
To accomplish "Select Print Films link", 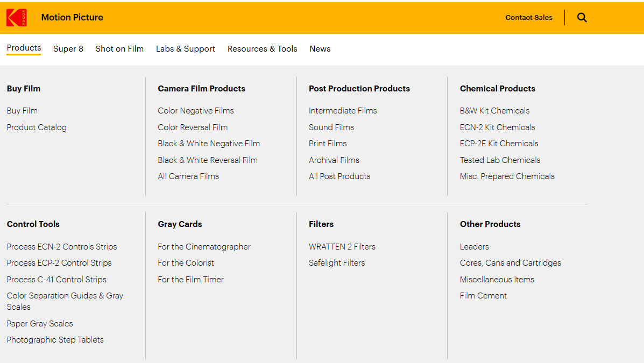I will (327, 143).
